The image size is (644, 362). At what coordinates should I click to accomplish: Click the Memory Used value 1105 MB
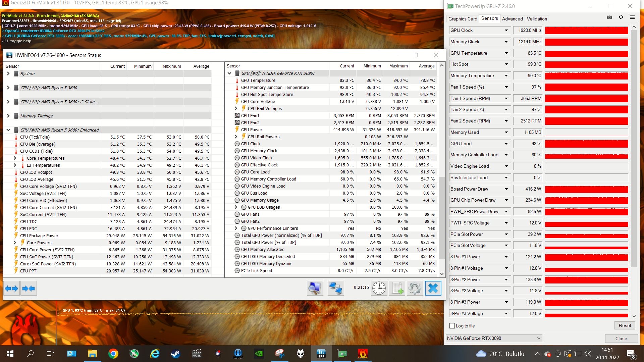point(528,132)
